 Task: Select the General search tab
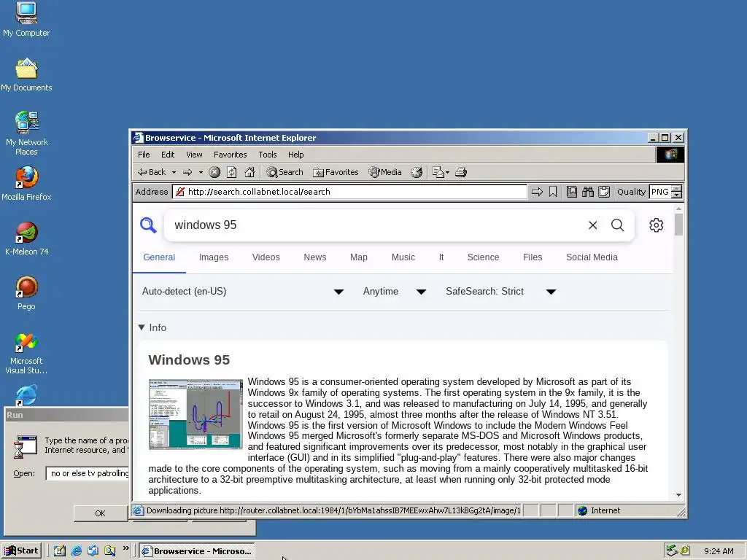(159, 257)
